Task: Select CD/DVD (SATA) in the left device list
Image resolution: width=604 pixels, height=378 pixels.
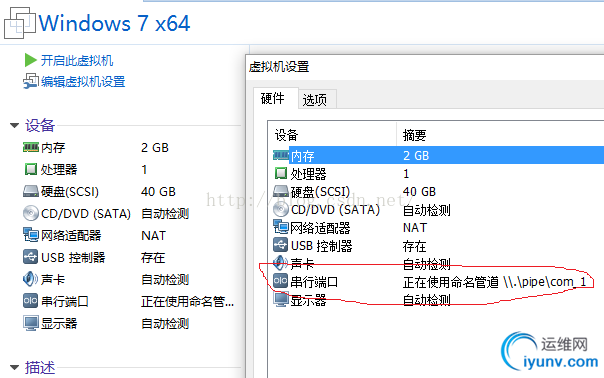Action: 86,213
